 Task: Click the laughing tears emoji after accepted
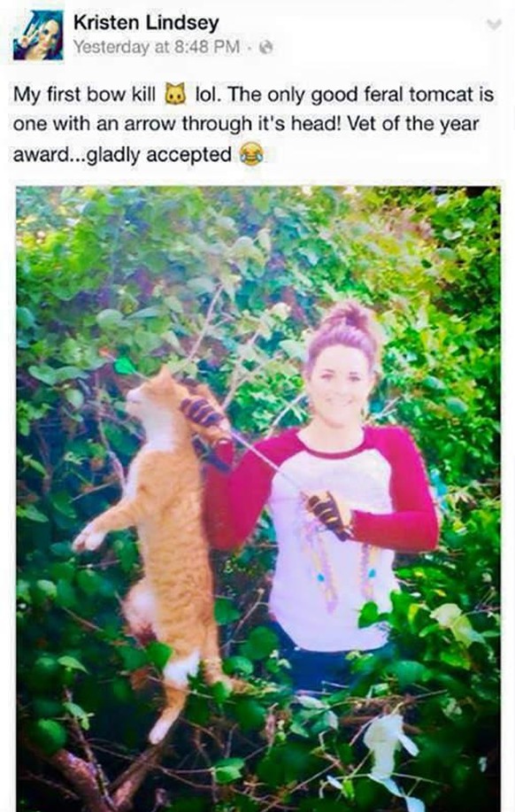(x=251, y=155)
